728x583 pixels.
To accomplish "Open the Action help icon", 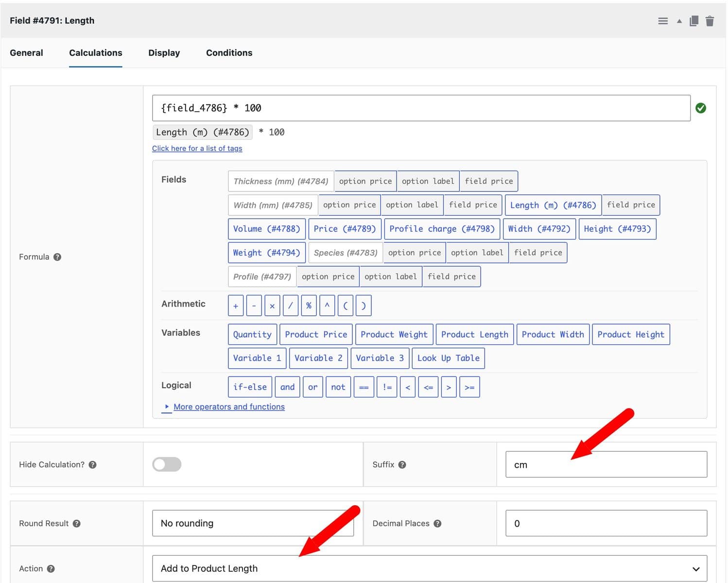I will [x=51, y=568].
